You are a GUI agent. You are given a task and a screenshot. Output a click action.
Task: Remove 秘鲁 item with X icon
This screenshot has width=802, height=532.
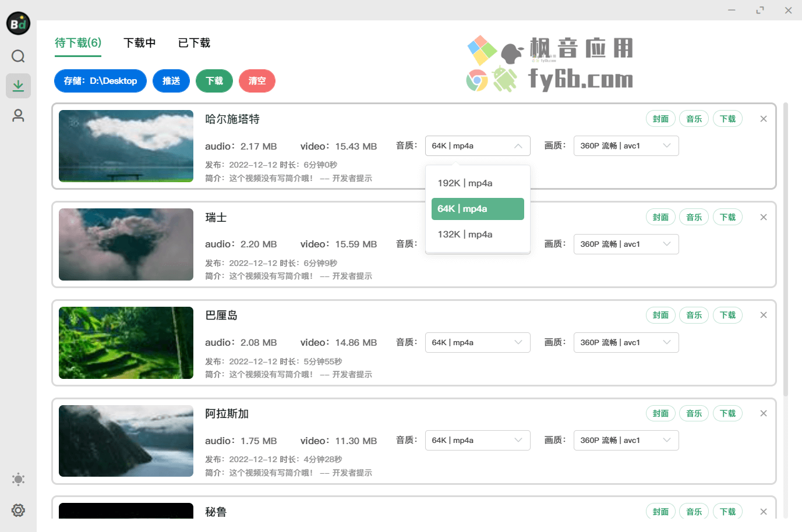point(764,512)
